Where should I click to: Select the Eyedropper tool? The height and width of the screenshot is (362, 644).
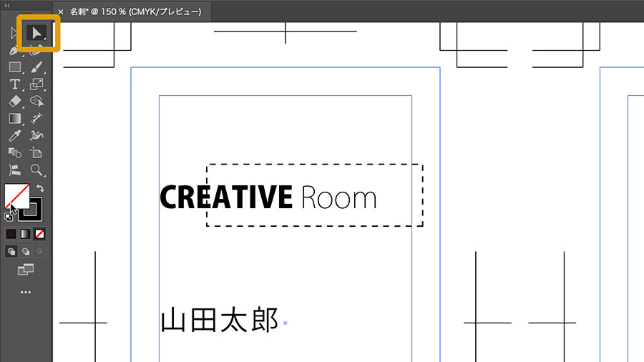(x=15, y=136)
